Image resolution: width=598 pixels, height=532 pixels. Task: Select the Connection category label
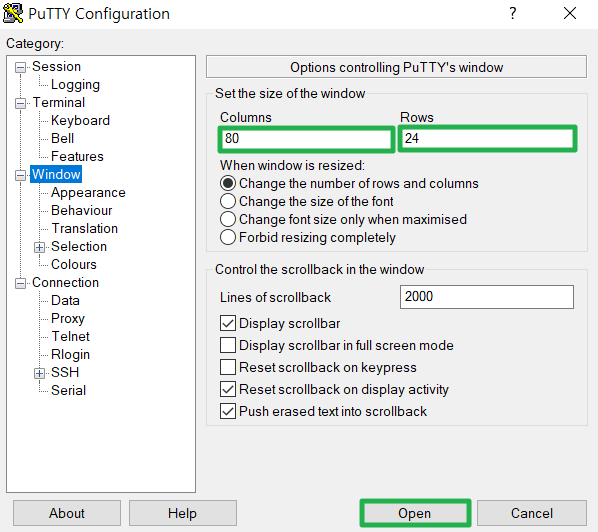coord(65,282)
